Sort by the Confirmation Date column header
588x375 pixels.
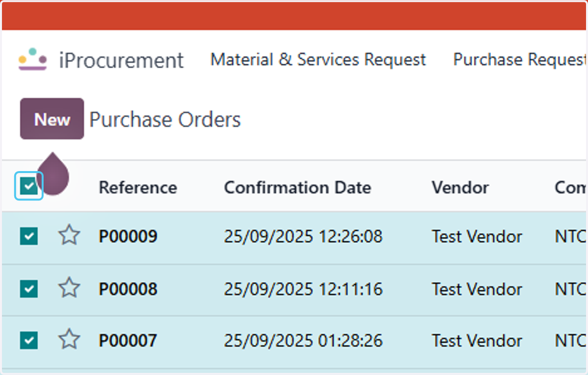coord(297,187)
